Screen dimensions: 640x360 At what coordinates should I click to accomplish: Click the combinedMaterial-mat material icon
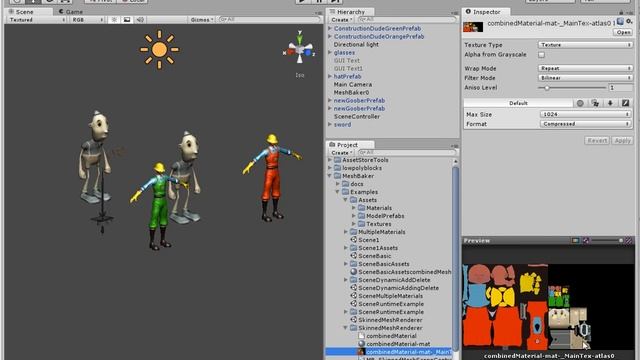(362, 344)
